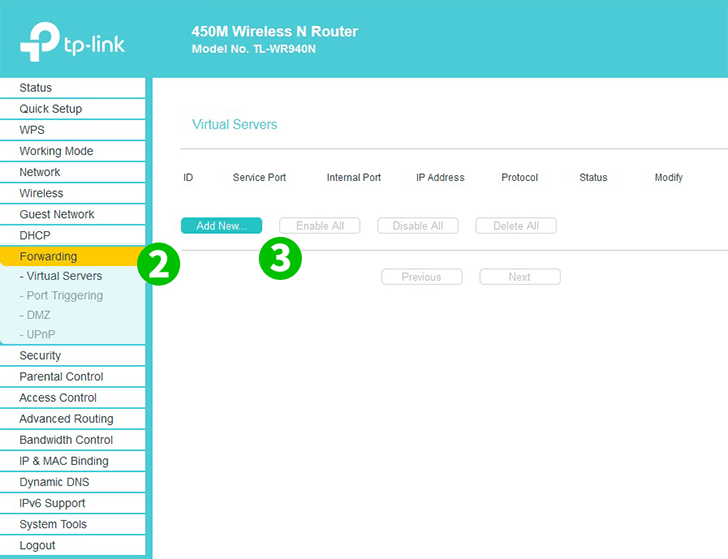Open the DMZ submenu item
The height and width of the screenshot is (559, 728).
38,315
